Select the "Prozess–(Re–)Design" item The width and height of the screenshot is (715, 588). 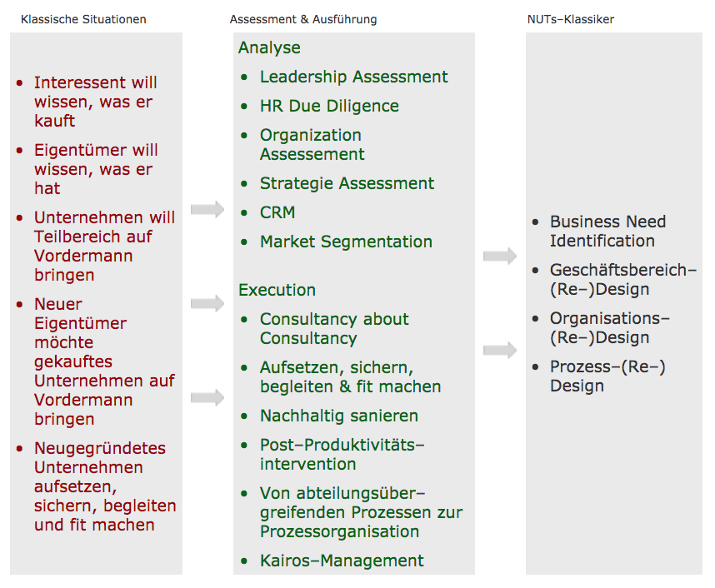pos(607,376)
